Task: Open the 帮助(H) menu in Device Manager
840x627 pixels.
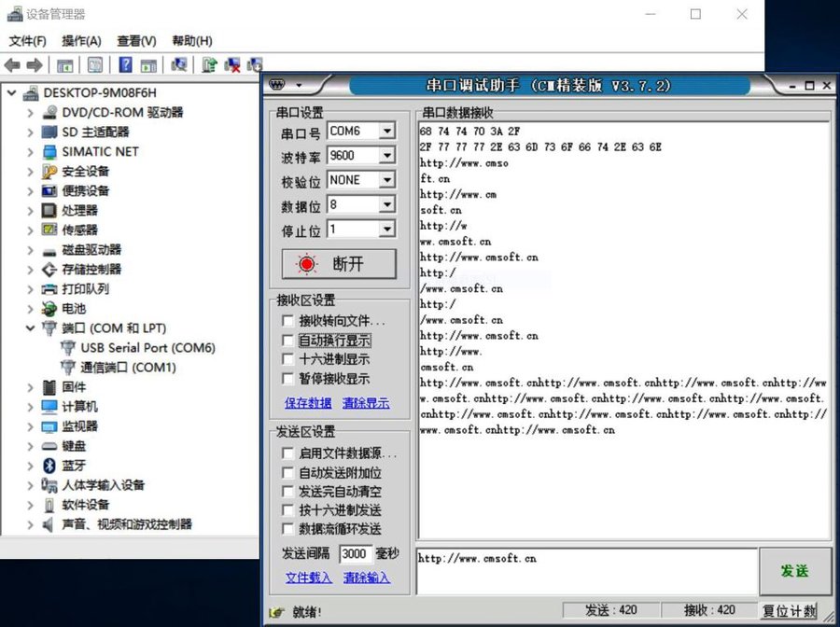Action: (x=191, y=41)
